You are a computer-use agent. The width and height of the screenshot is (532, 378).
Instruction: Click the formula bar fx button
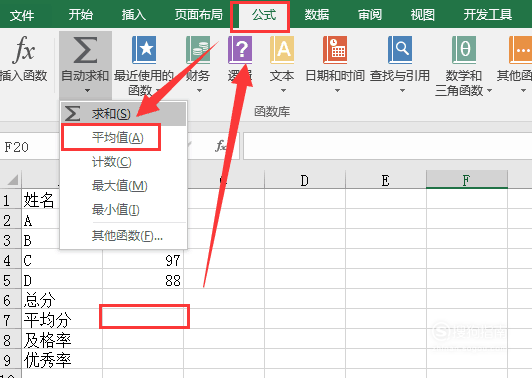pyautogui.click(x=221, y=146)
